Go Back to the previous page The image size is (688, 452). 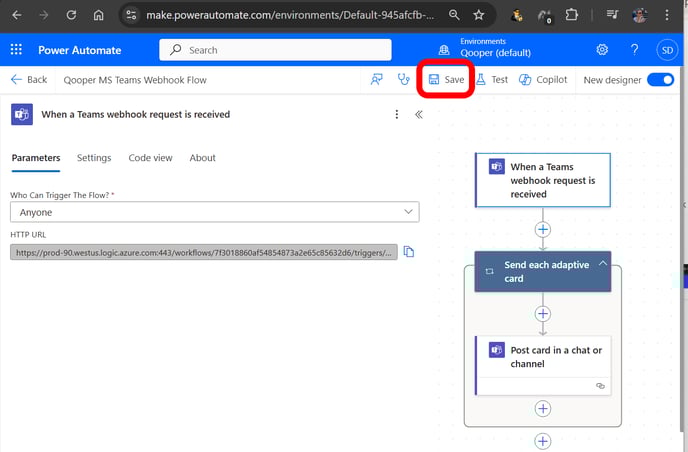pyautogui.click(x=29, y=79)
